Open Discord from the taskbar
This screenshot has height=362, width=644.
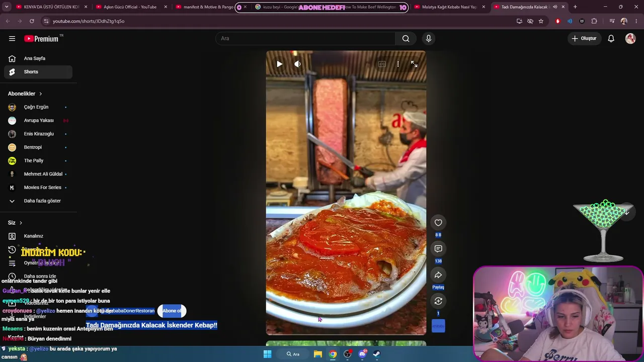362,354
